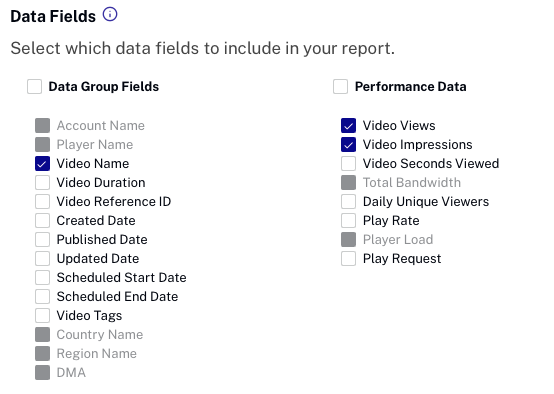Viewport: 554px width, 394px height.
Task: Select the Created Date checkbox
Action: [42, 221]
